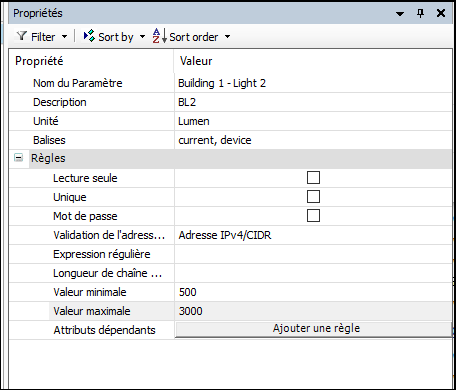This screenshot has width=456, height=390.
Task: Click the Sort by icon
Action: pyautogui.click(x=89, y=36)
